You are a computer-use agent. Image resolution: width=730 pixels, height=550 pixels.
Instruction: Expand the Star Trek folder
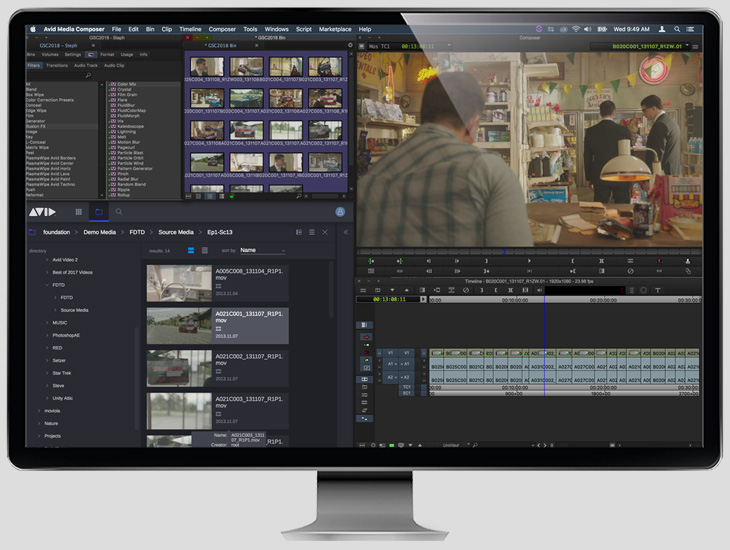pyautogui.click(x=46, y=372)
